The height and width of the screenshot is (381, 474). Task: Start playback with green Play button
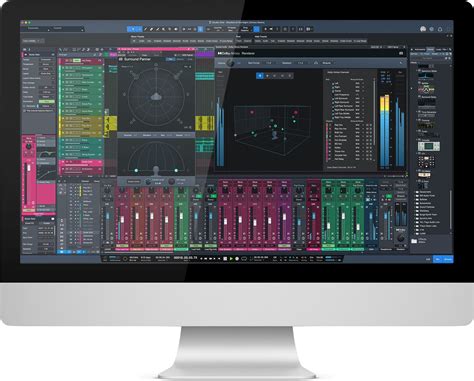[231, 259]
